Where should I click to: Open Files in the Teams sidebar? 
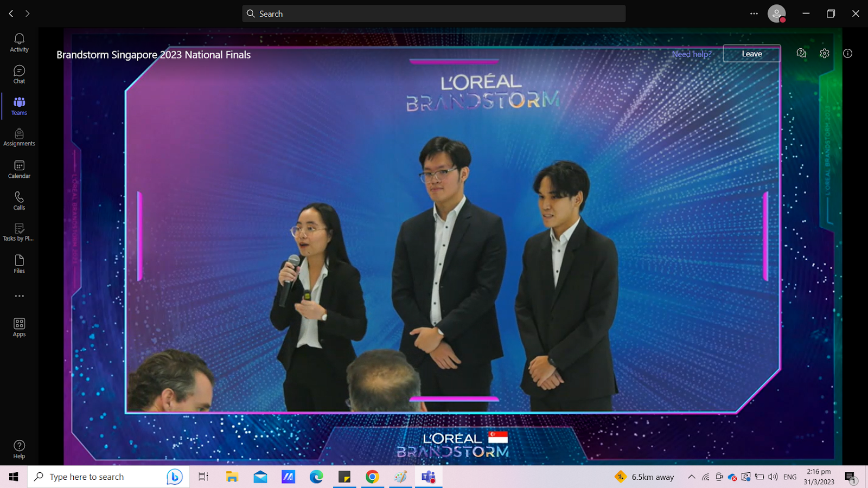click(x=19, y=264)
